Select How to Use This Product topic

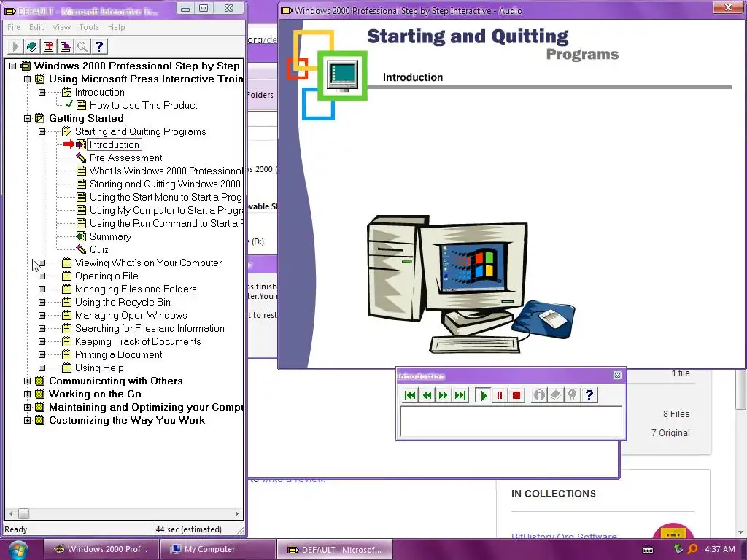[x=144, y=105]
